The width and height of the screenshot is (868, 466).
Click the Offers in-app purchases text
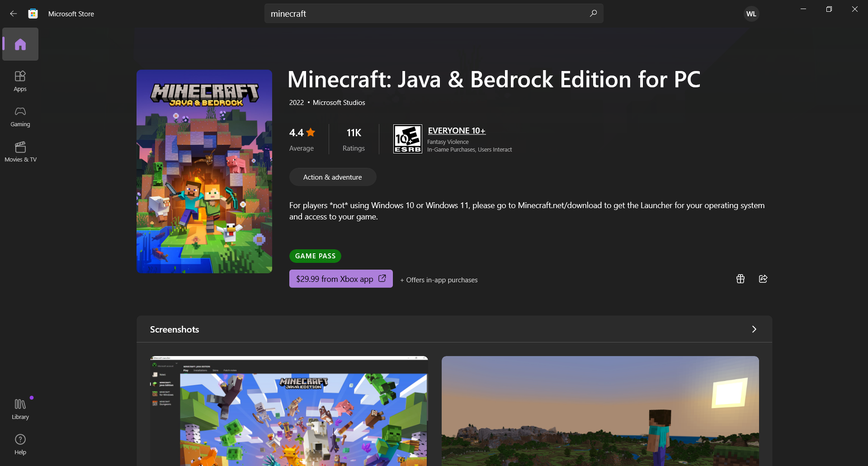coord(439,280)
